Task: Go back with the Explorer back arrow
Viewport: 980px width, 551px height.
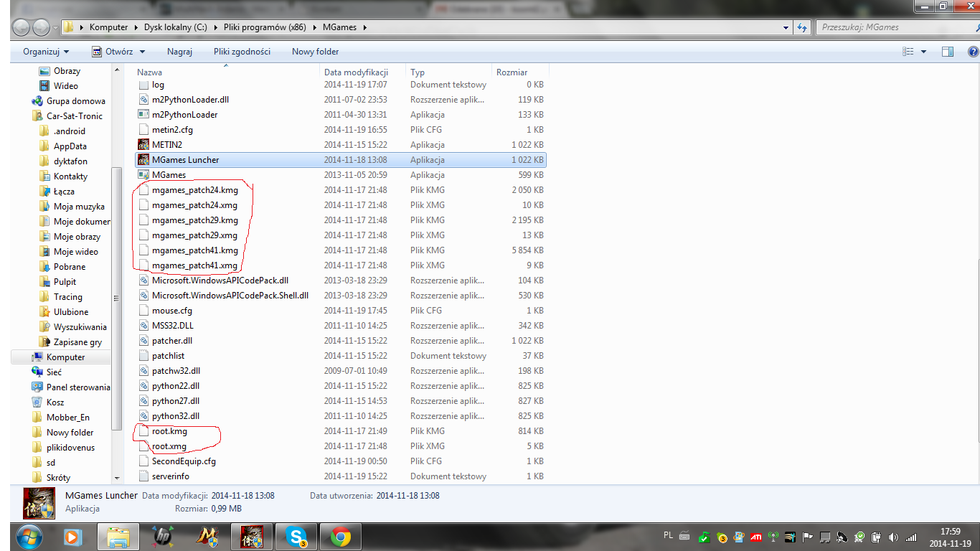Action: (22, 27)
